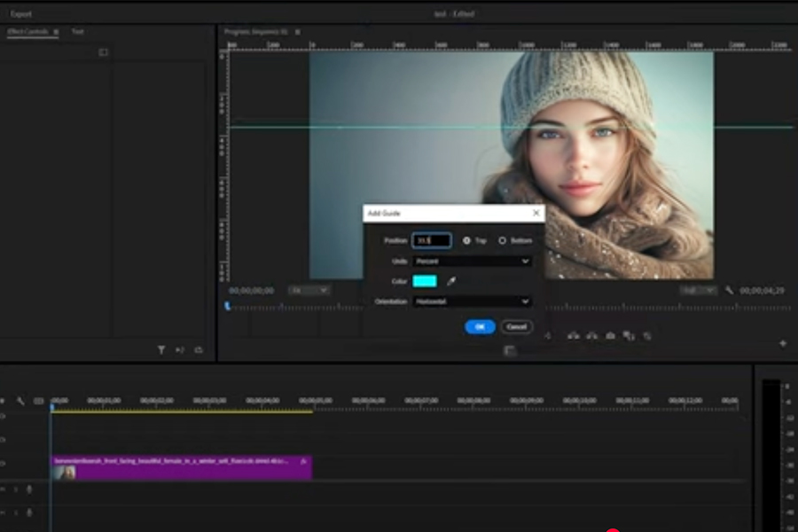
Task: Click the timeline wrench settings icon
Action: coord(20,401)
